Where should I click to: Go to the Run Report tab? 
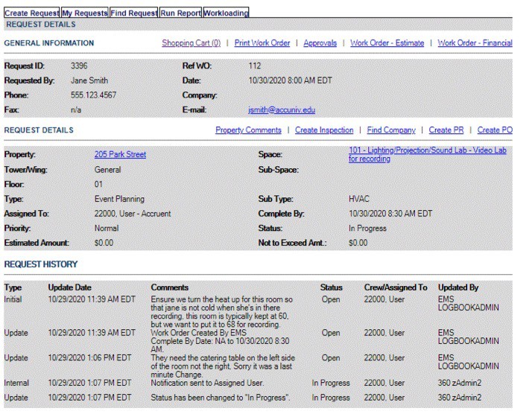(x=180, y=13)
